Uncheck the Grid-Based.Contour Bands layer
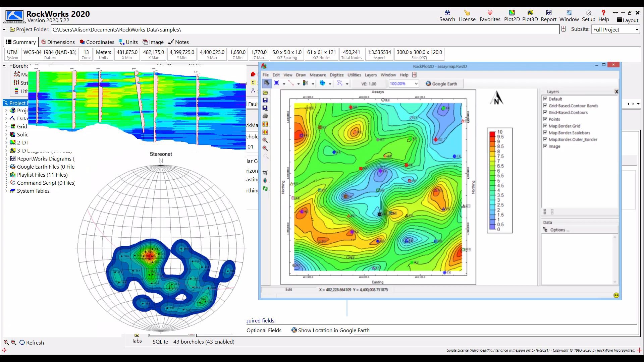644x362 pixels. 545,105
